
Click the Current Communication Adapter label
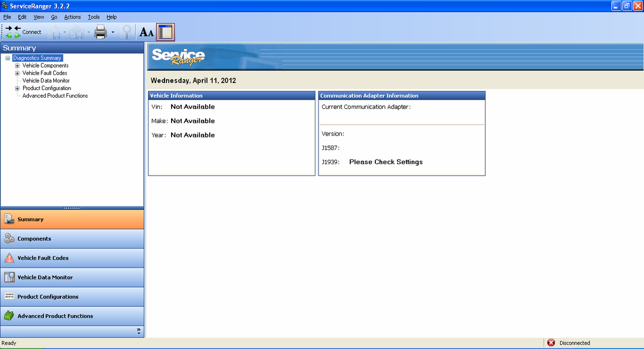tap(366, 107)
